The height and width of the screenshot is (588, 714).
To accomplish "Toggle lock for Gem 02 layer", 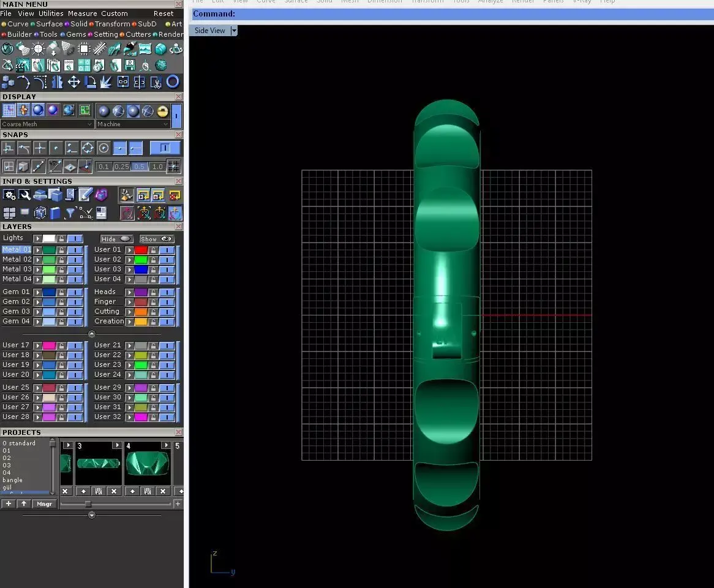I will pyautogui.click(x=61, y=302).
